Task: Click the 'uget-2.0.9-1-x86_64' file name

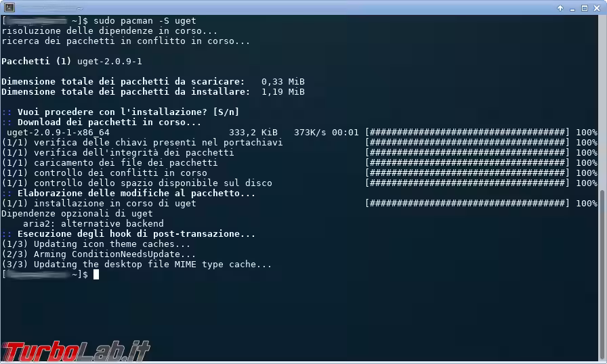Action: tap(58, 133)
